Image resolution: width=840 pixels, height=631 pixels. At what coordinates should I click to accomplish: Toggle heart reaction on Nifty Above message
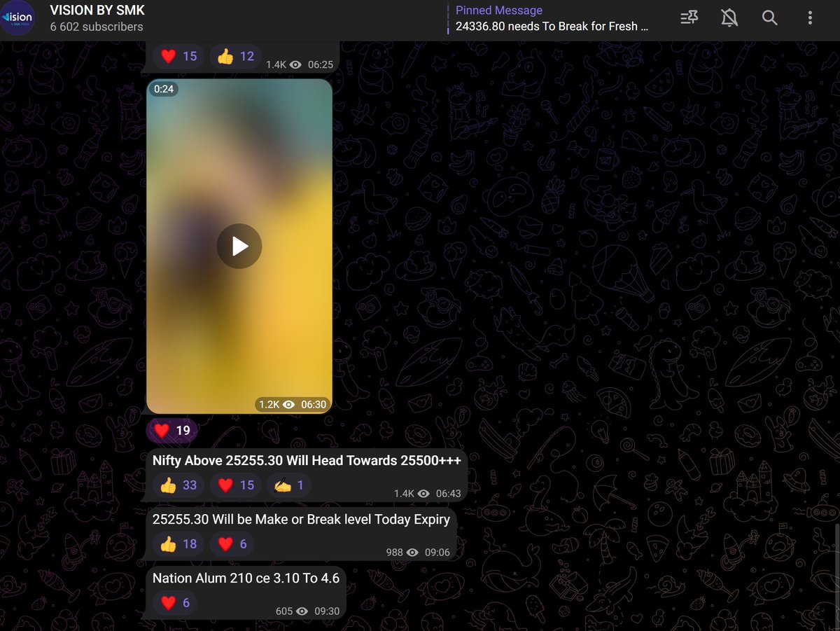pyautogui.click(x=235, y=485)
